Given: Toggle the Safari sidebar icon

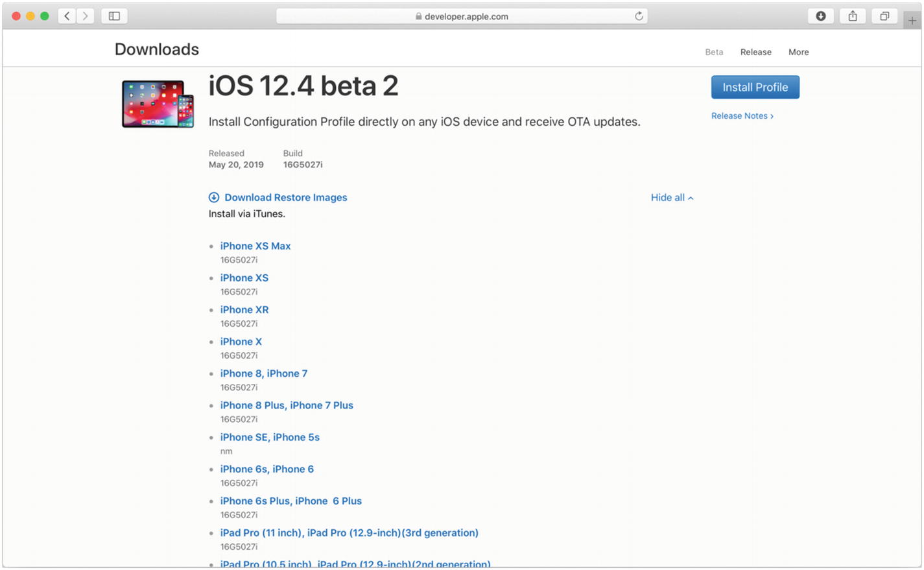Looking at the screenshot, I should click(x=114, y=16).
